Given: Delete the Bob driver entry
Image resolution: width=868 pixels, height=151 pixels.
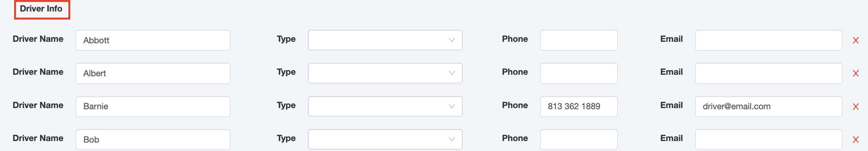Looking at the screenshot, I should click(856, 140).
